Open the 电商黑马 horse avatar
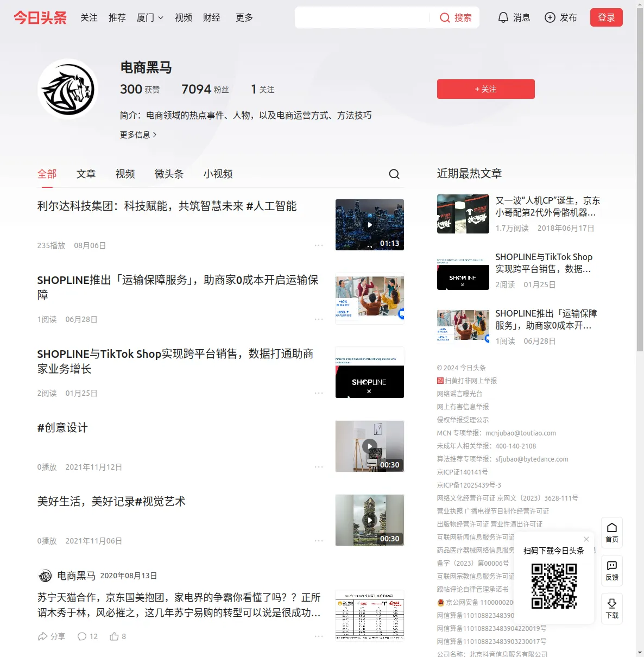The image size is (644, 657). point(68,89)
